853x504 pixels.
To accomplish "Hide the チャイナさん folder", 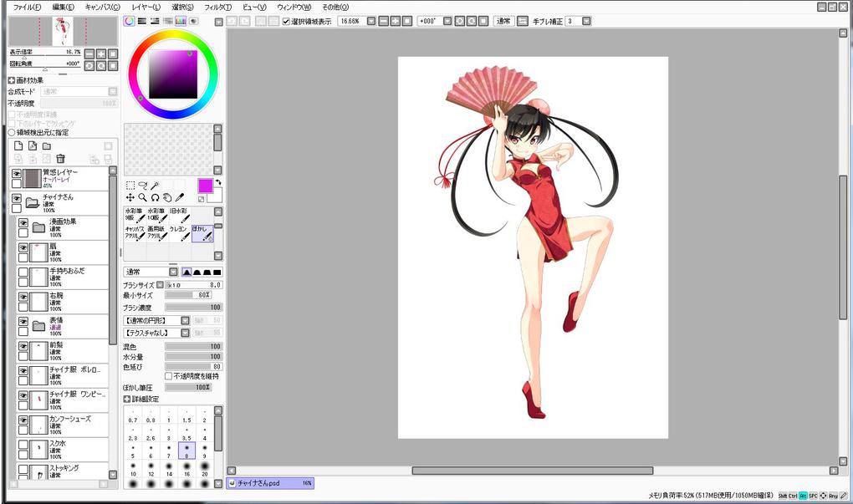I will (x=17, y=198).
